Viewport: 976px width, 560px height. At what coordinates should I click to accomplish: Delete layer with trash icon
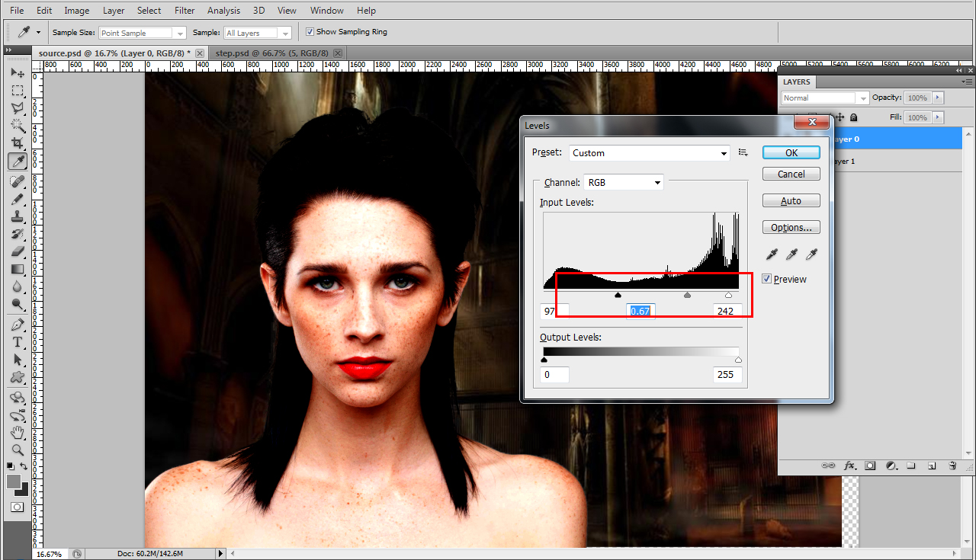coord(952,466)
